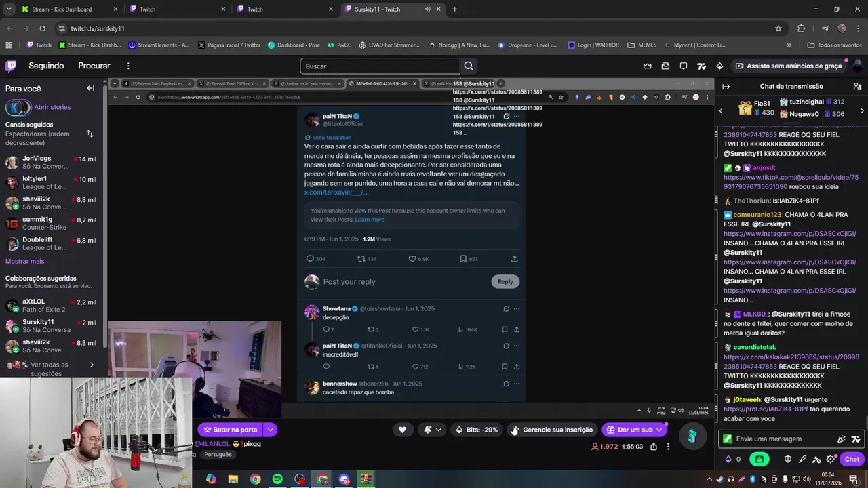This screenshot has width=868, height=488.
Task: Open aXtLOL suggested channel
Action: [51, 306]
